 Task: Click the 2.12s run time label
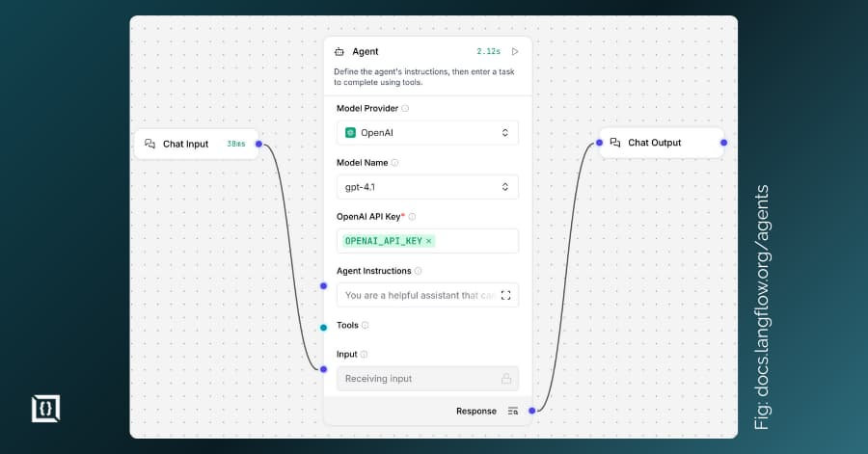[x=489, y=51]
